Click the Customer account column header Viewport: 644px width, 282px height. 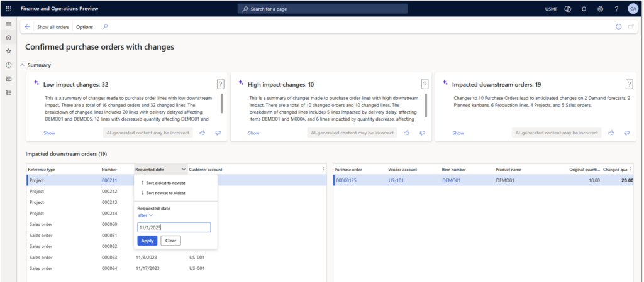coord(206,170)
